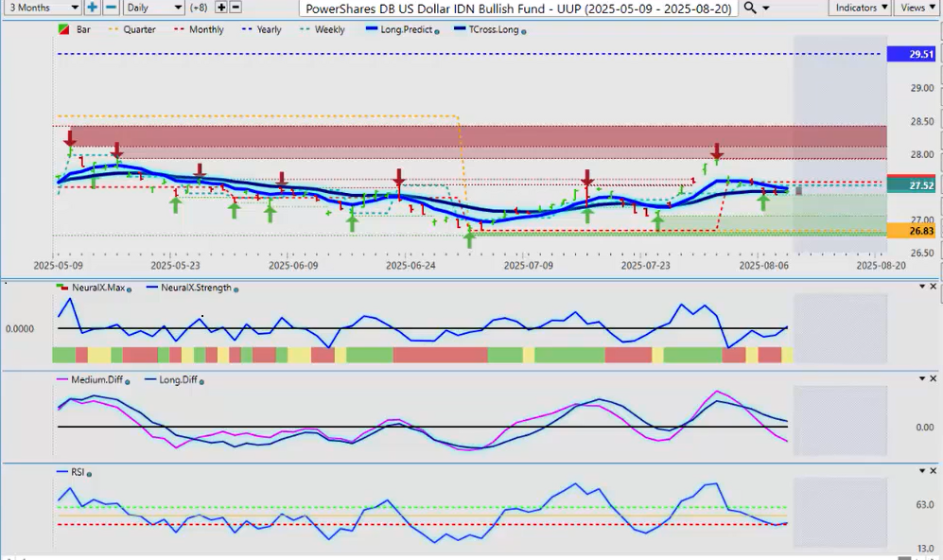
Task: Close the RSI indicator panel
Action: click(x=934, y=470)
